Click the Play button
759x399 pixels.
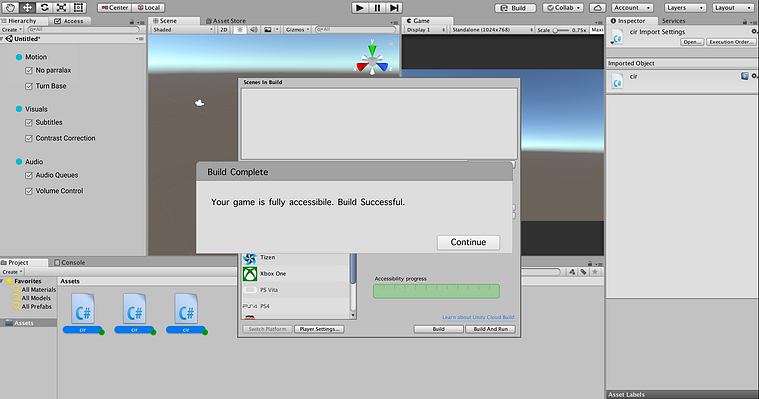tap(360, 8)
